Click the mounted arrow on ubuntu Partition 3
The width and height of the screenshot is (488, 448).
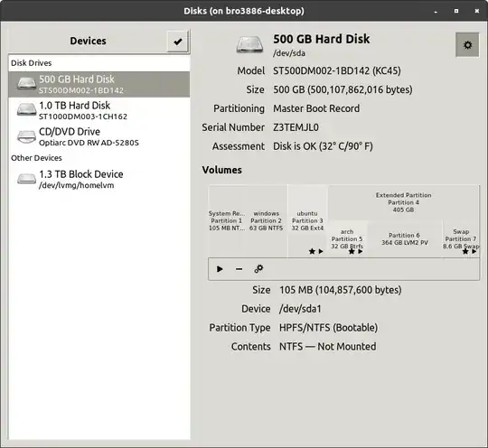click(x=321, y=251)
